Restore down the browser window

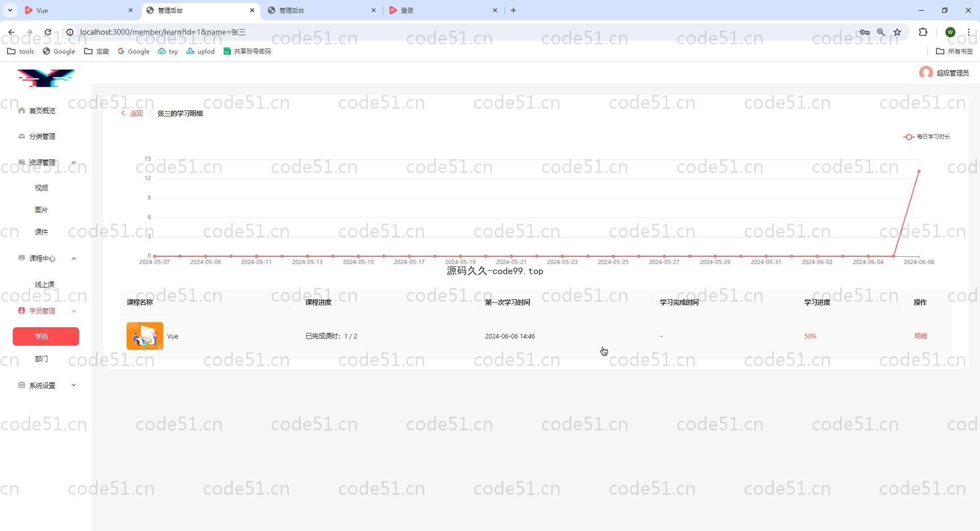click(945, 10)
